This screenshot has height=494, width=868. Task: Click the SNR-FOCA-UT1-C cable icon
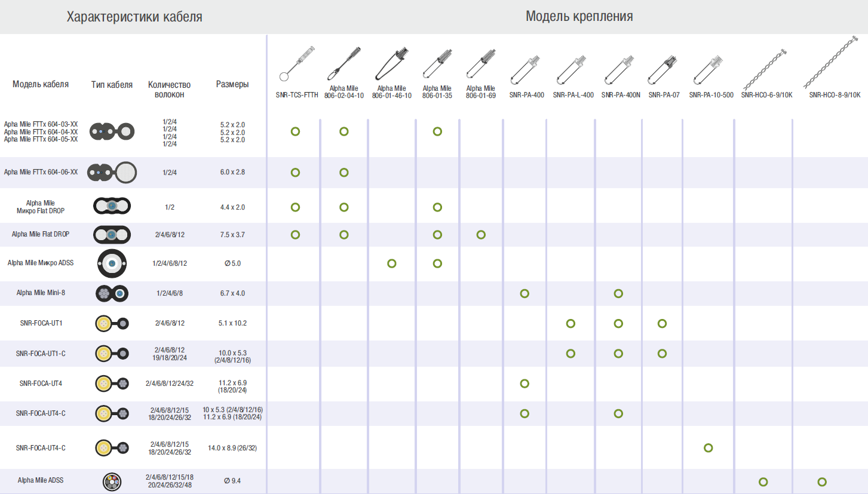coord(112,353)
